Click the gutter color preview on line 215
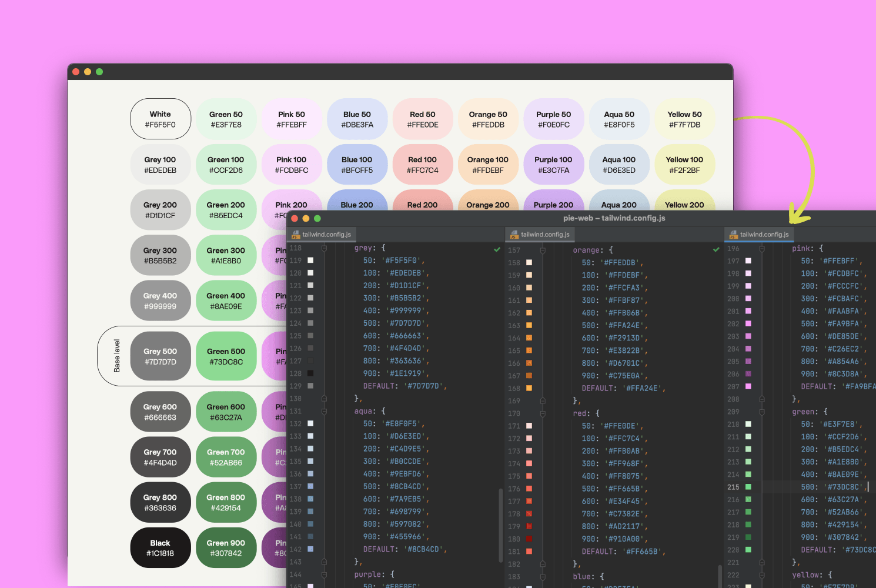Viewport: 876px width, 588px height. [748, 487]
